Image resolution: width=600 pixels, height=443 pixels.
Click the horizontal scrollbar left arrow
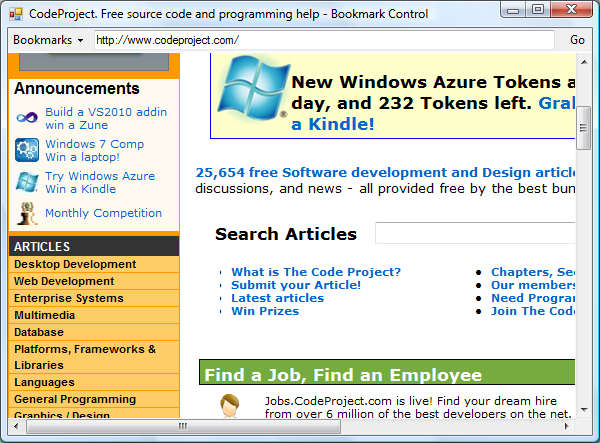(16, 426)
